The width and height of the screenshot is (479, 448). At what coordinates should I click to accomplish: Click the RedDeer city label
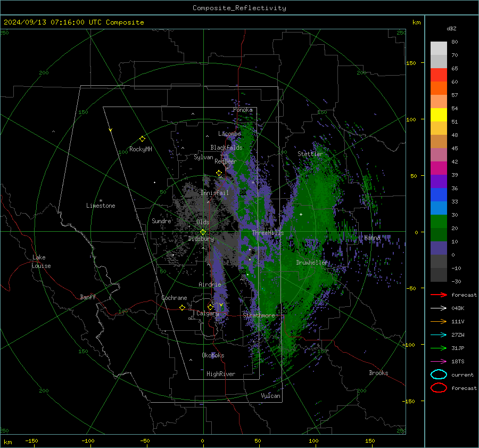226,161
